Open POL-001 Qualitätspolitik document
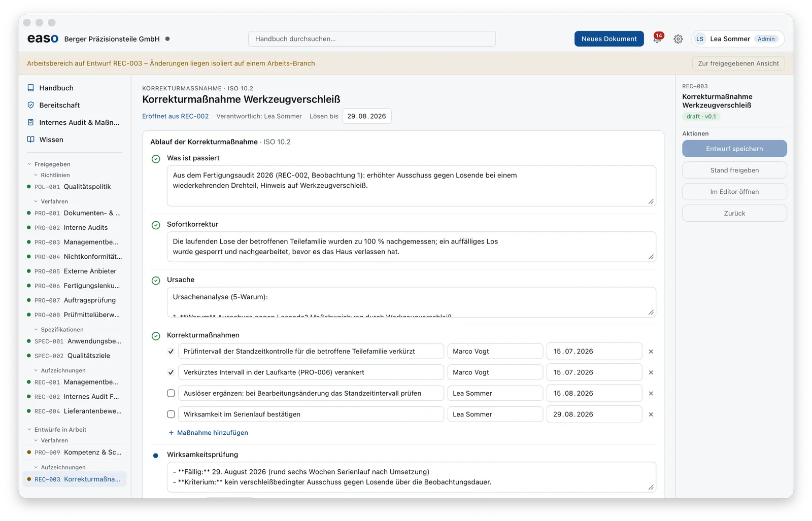The width and height of the screenshot is (812, 521). click(75, 187)
